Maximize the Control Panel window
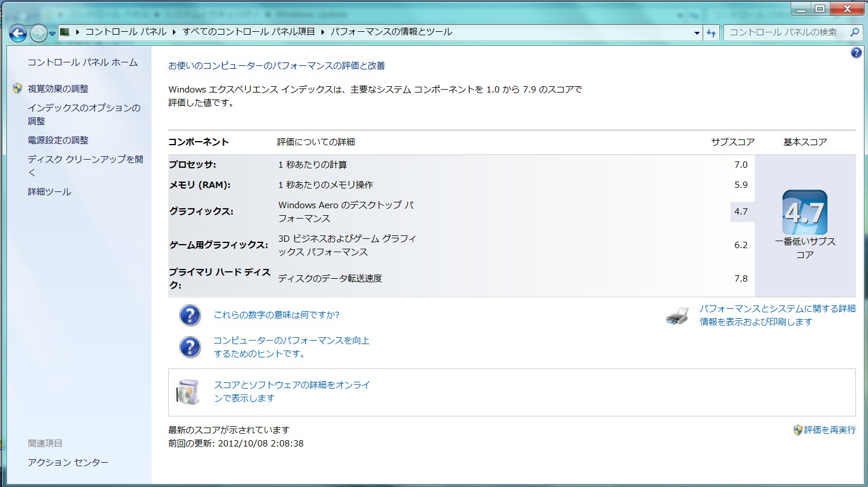Screen dimensions: 868x487 click(x=820, y=9)
